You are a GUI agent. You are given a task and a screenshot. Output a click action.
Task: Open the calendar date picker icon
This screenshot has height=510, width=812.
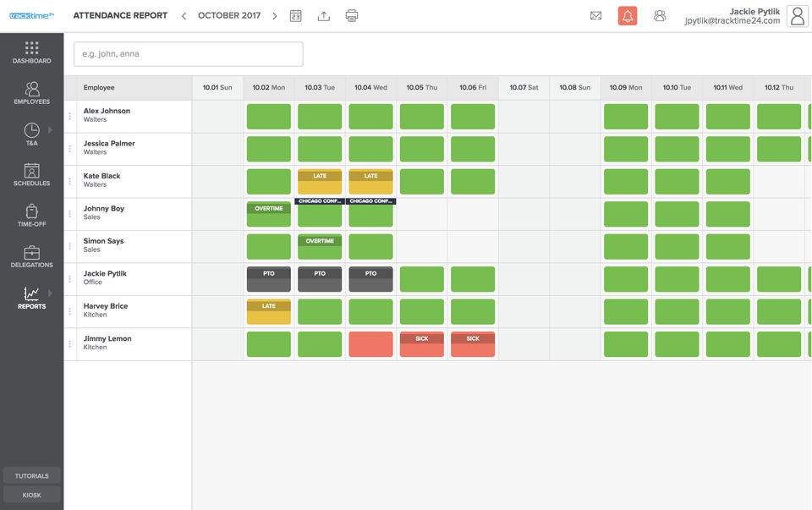pyautogui.click(x=296, y=15)
